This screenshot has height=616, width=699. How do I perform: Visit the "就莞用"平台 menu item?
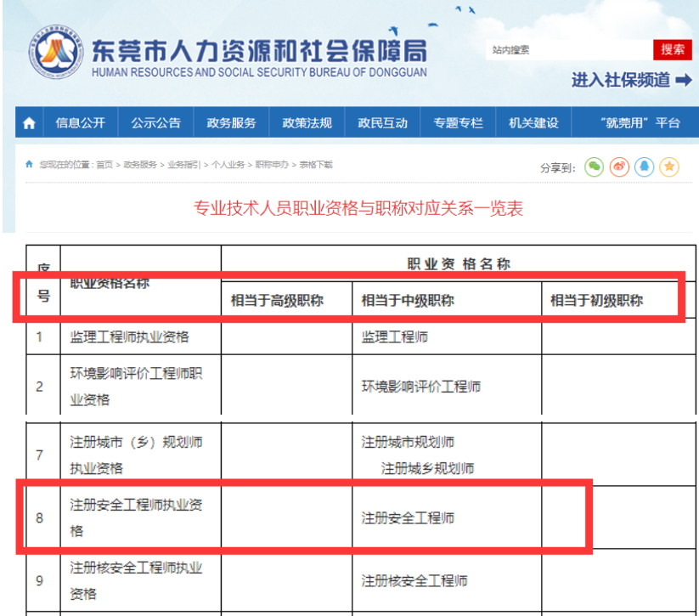click(x=634, y=122)
